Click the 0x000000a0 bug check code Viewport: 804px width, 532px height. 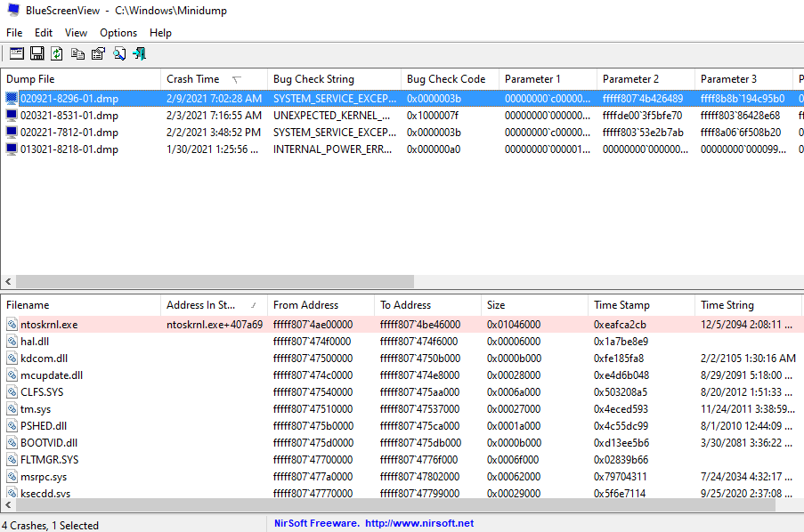click(x=434, y=149)
